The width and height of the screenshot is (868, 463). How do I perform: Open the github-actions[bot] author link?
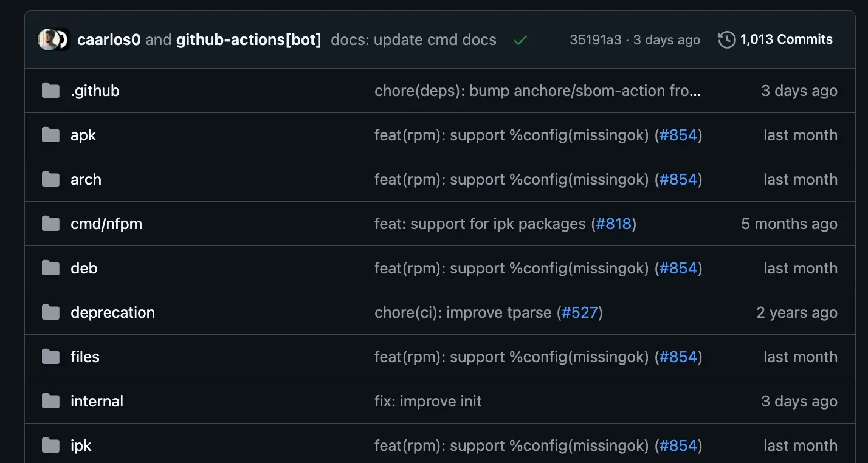click(x=249, y=40)
